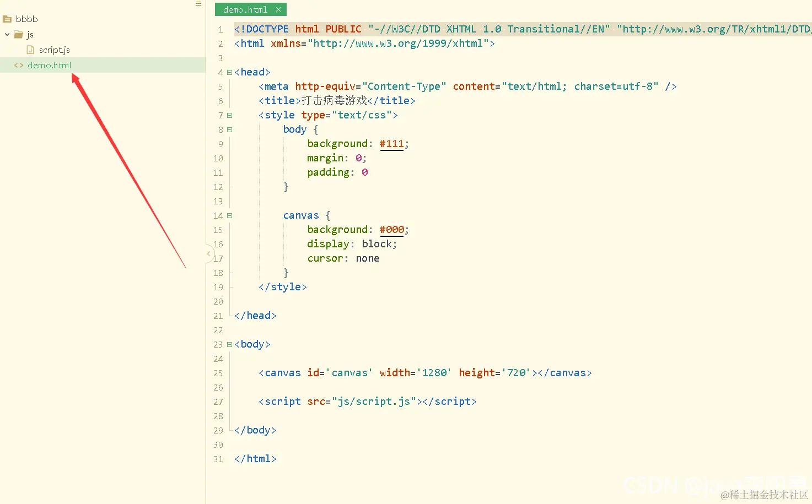Click the xmlns URL on line 2
The image size is (812, 504).
coord(398,44)
